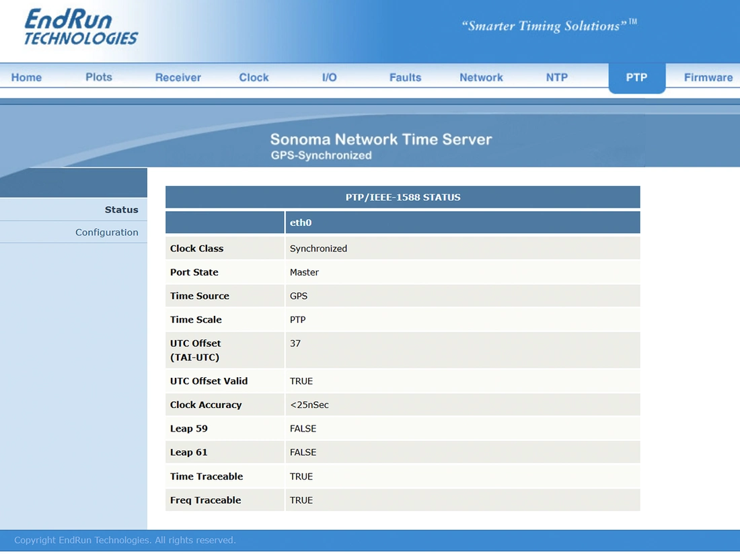Switch to the I/O tab
Screen dimensions: 740x560
(330, 77)
